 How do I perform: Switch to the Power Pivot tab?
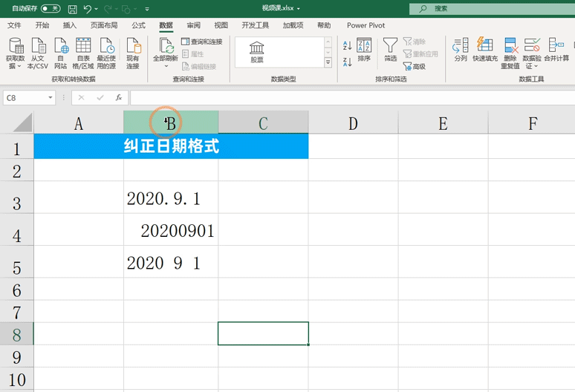pos(366,25)
